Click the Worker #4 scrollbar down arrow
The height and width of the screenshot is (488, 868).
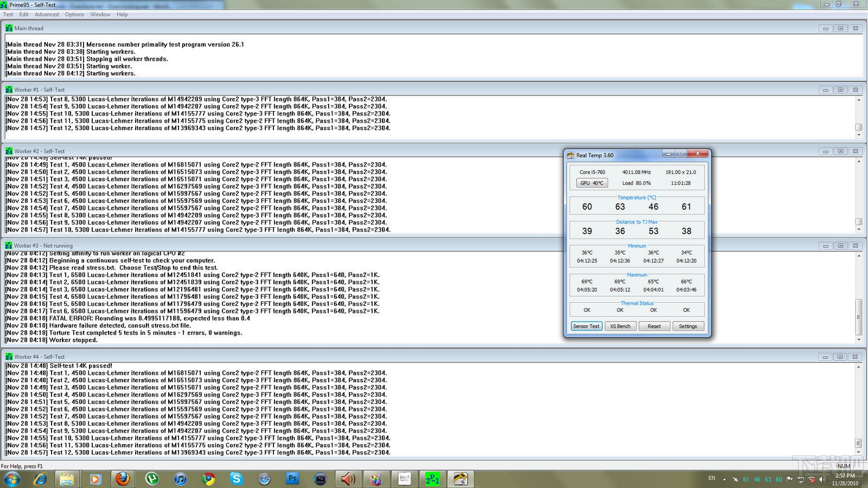858,452
